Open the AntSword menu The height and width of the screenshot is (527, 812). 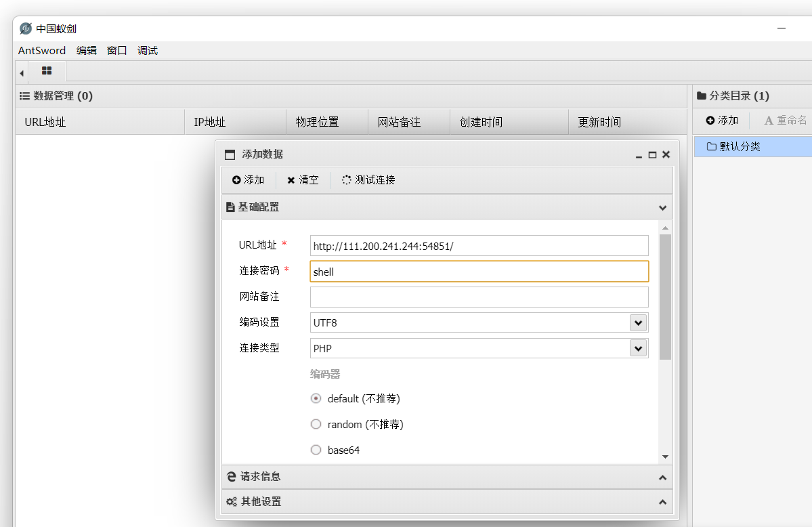coord(42,50)
